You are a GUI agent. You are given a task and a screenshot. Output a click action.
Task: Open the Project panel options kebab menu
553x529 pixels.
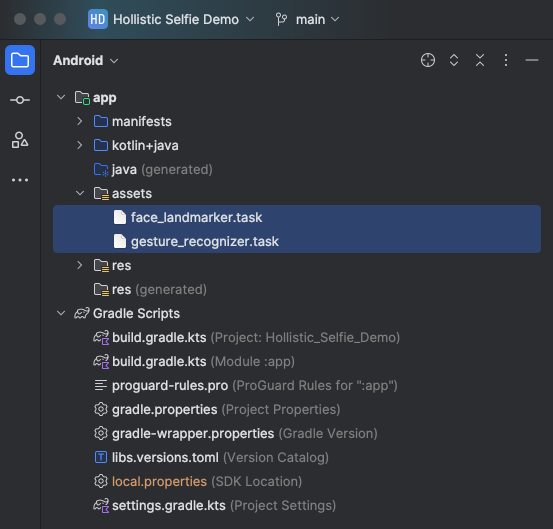tap(506, 60)
